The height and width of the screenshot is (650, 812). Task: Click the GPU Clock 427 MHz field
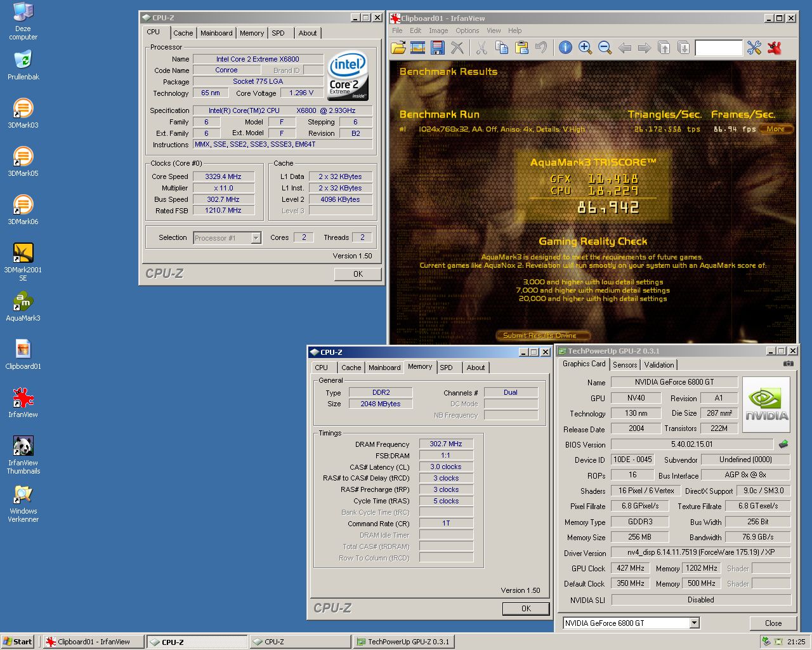click(631, 568)
